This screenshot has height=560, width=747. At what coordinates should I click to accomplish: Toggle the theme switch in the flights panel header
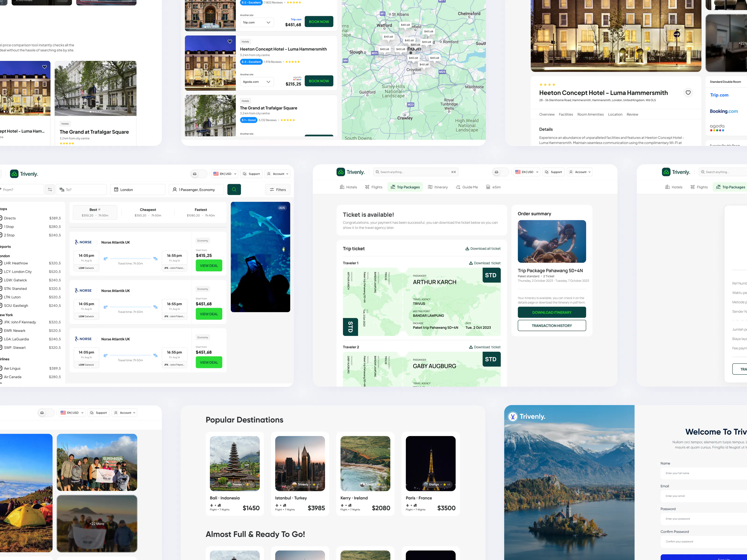(199, 174)
